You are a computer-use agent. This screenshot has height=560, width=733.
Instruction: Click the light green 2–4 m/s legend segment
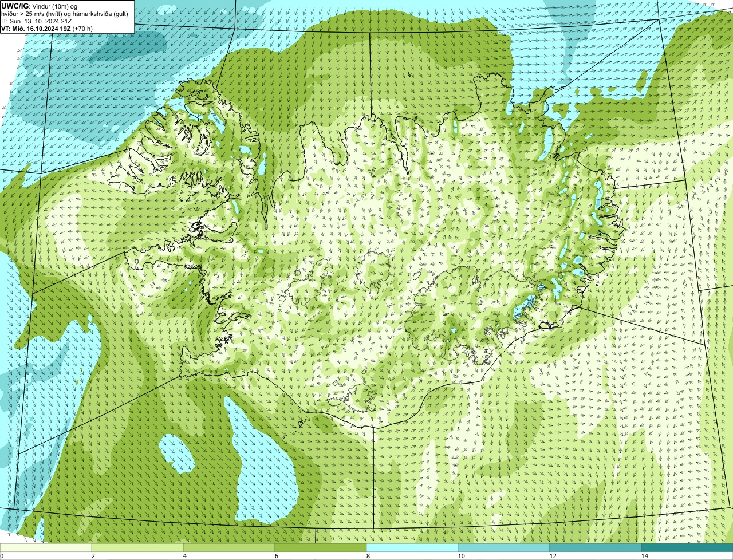pyautogui.click(x=137, y=547)
